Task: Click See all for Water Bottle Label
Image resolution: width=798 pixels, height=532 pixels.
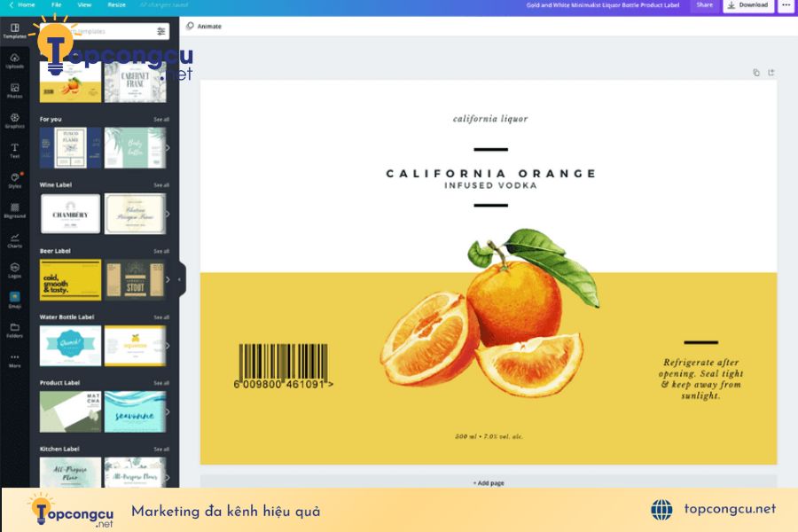Action: (x=161, y=317)
